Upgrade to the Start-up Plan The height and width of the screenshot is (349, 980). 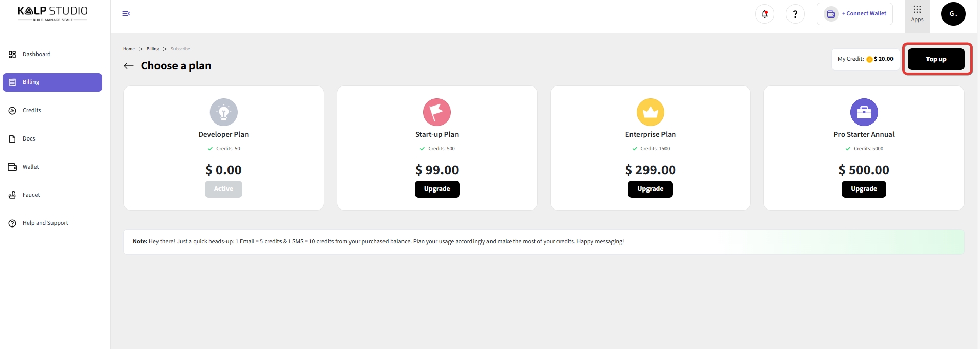[x=436, y=189]
